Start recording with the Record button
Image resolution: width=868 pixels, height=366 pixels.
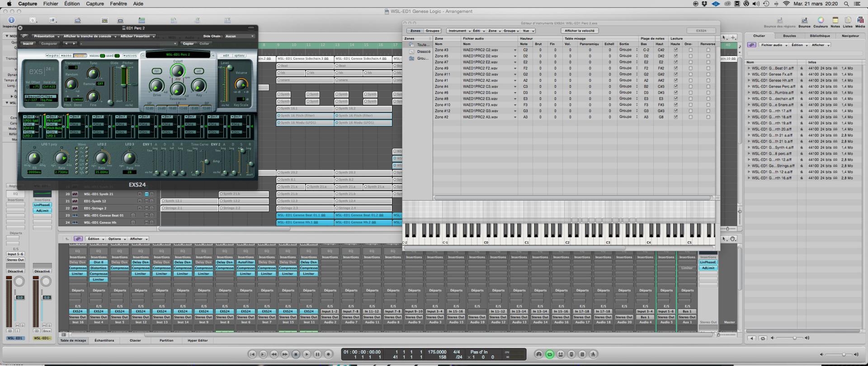click(x=329, y=354)
